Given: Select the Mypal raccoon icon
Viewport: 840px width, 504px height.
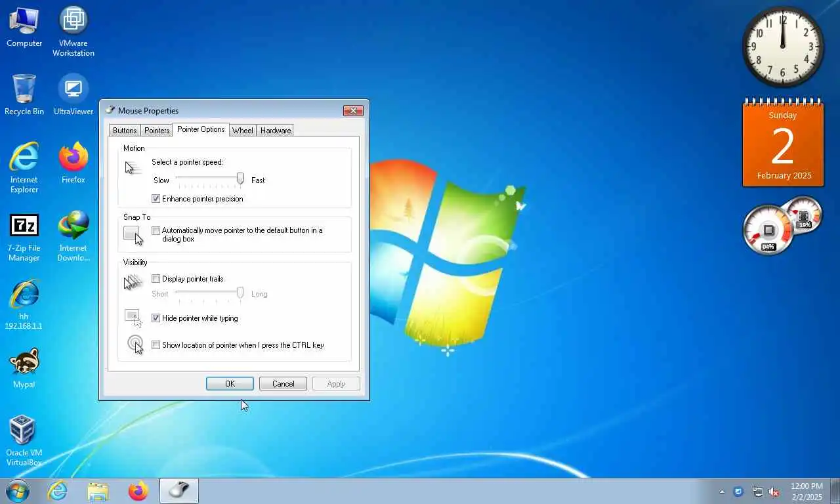Looking at the screenshot, I should [24, 367].
